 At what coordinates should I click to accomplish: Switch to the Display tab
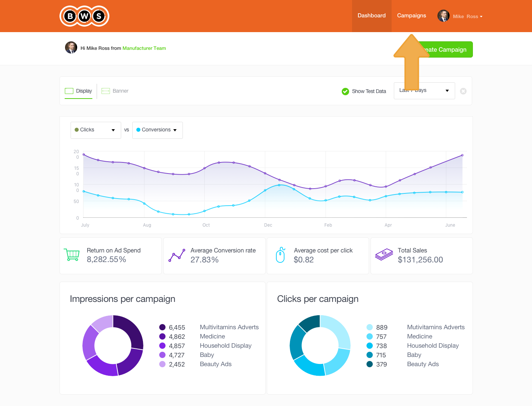pyautogui.click(x=78, y=91)
